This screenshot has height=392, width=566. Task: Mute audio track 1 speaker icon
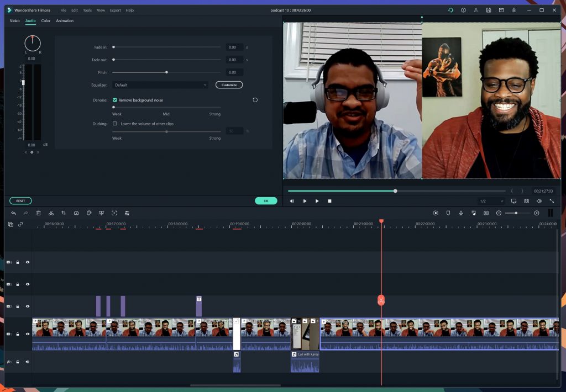click(28, 362)
